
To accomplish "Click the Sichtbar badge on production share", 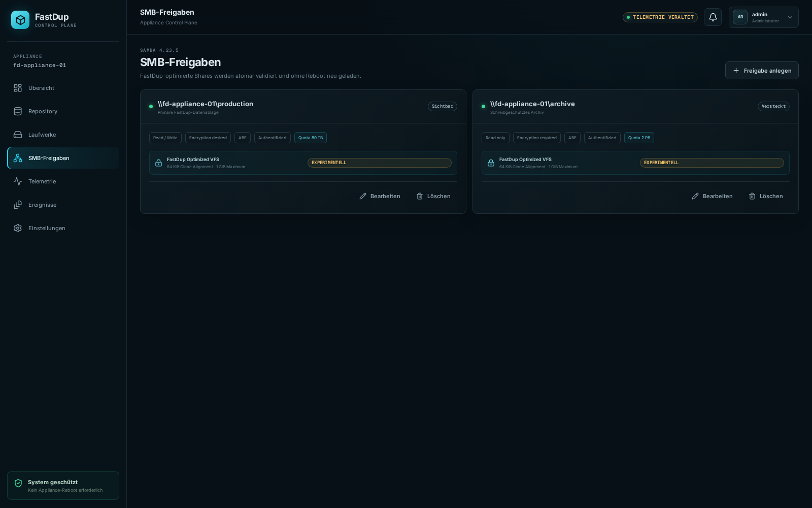I will (x=443, y=106).
